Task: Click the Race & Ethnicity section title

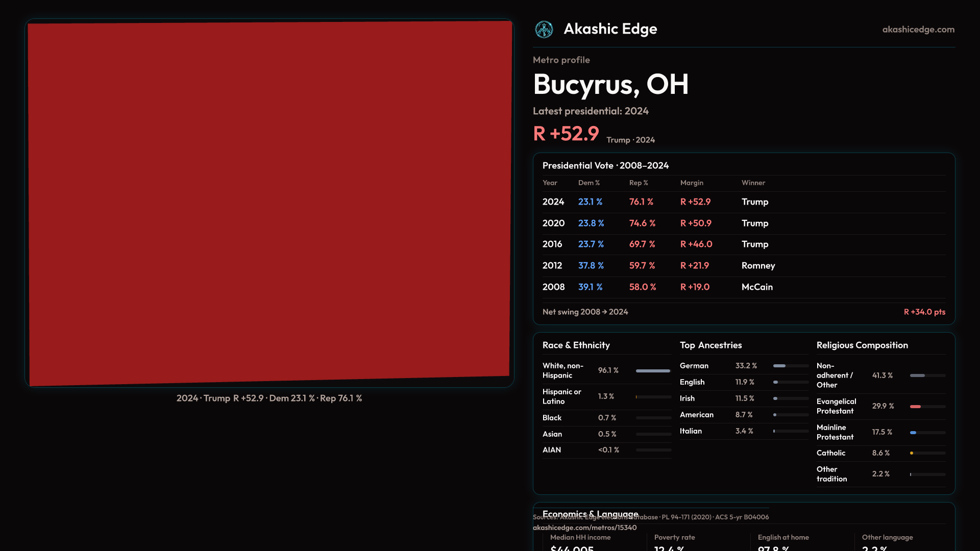Action: 576,345
